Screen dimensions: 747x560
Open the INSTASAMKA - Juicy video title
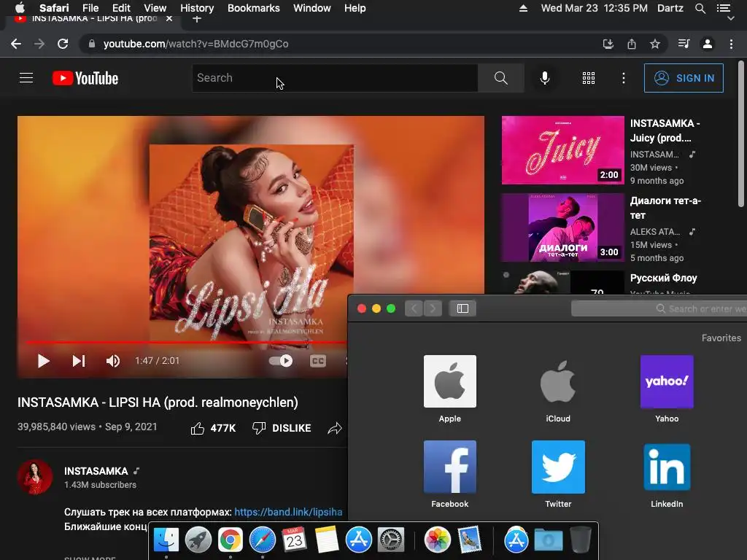point(665,131)
